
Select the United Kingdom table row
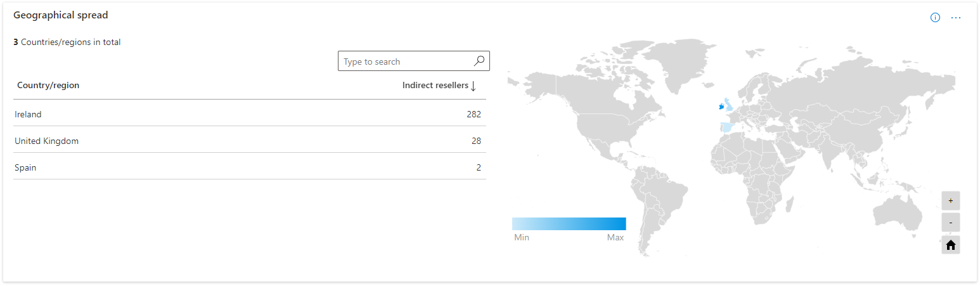tap(250, 141)
